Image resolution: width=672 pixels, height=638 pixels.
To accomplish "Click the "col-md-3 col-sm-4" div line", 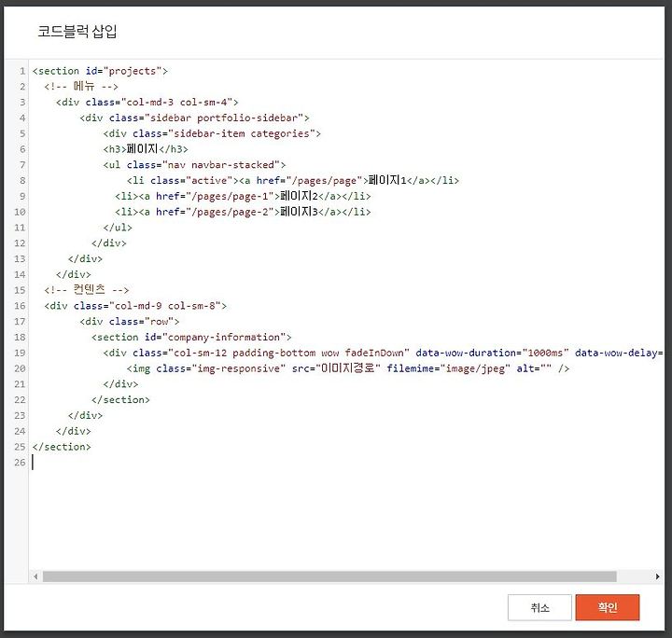I will pyautogui.click(x=147, y=102).
